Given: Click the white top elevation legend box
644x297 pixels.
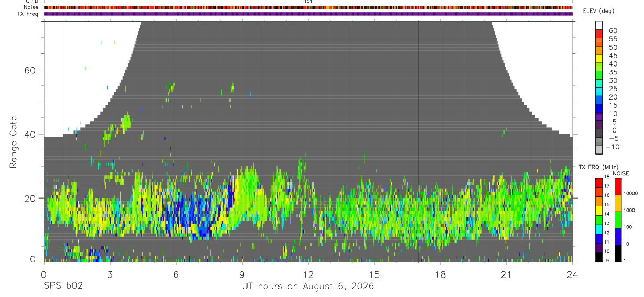Looking at the screenshot, I should (598, 25).
